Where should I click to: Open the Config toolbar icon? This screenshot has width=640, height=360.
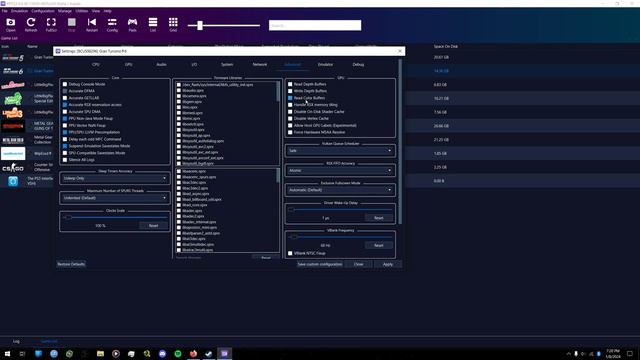[x=112, y=24]
